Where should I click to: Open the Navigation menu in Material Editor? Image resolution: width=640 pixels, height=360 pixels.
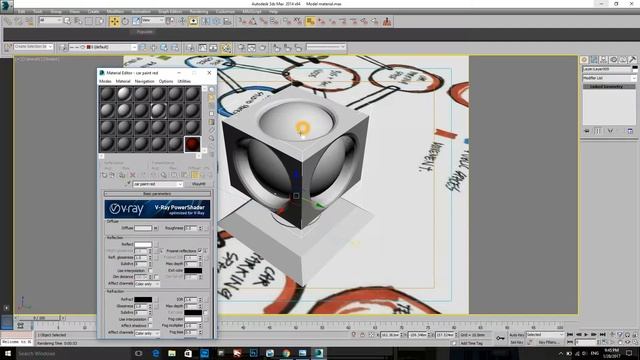click(144, 81)
